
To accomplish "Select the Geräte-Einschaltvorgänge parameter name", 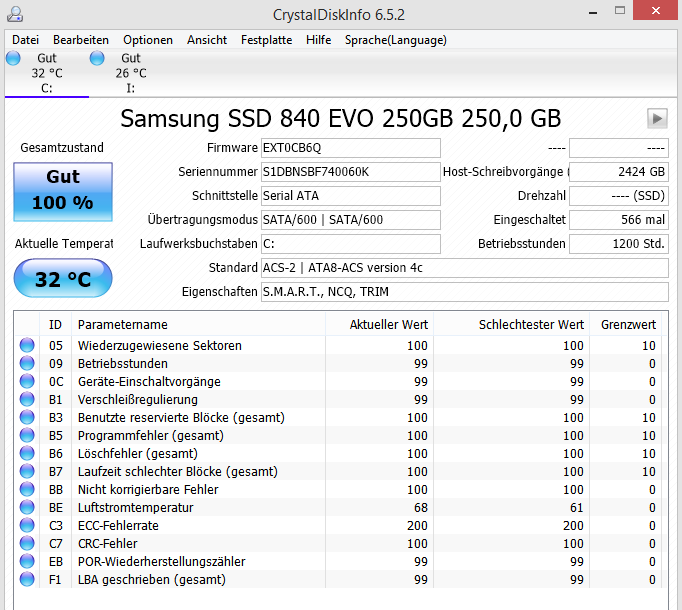I will [x=149, y=382].
